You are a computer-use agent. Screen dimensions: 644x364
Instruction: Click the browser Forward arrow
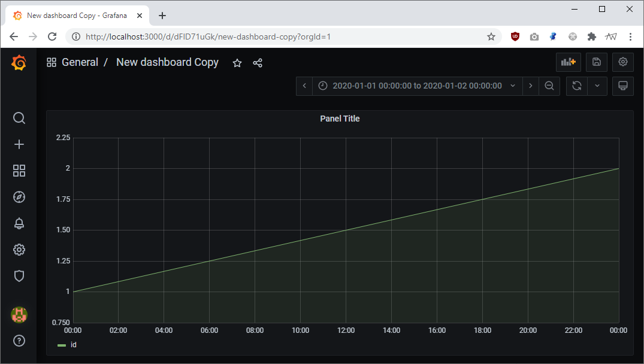(33, 37)
